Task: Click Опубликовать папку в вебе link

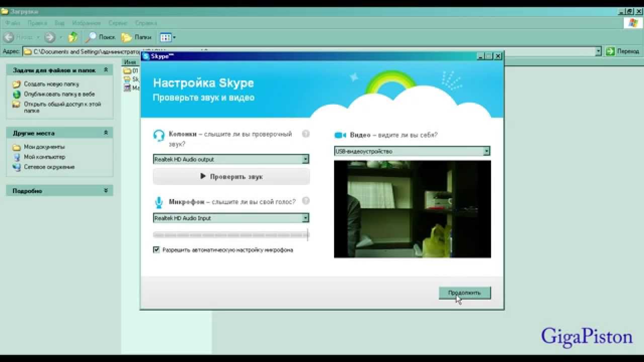Action: tap(59, 94)
